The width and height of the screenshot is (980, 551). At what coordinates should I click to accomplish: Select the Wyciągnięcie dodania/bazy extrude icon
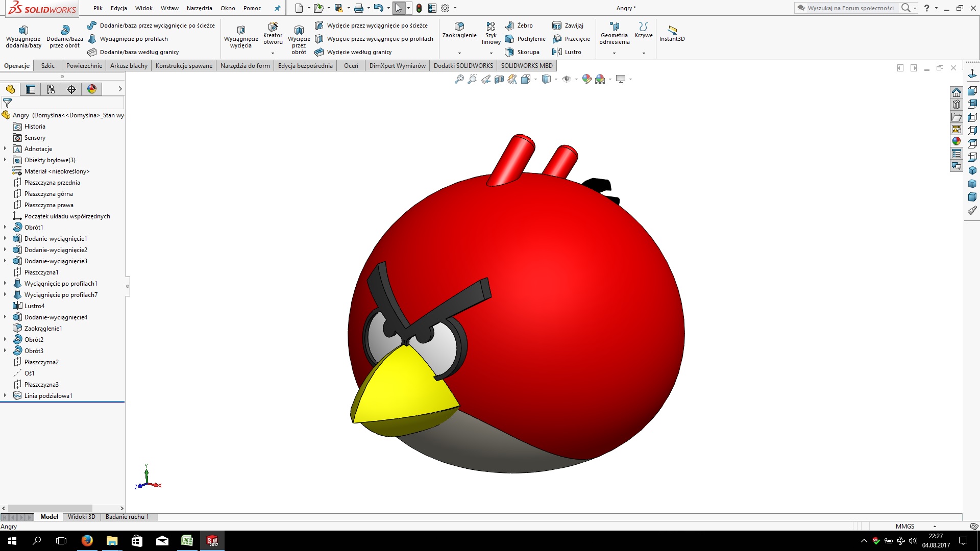[23, 30]
